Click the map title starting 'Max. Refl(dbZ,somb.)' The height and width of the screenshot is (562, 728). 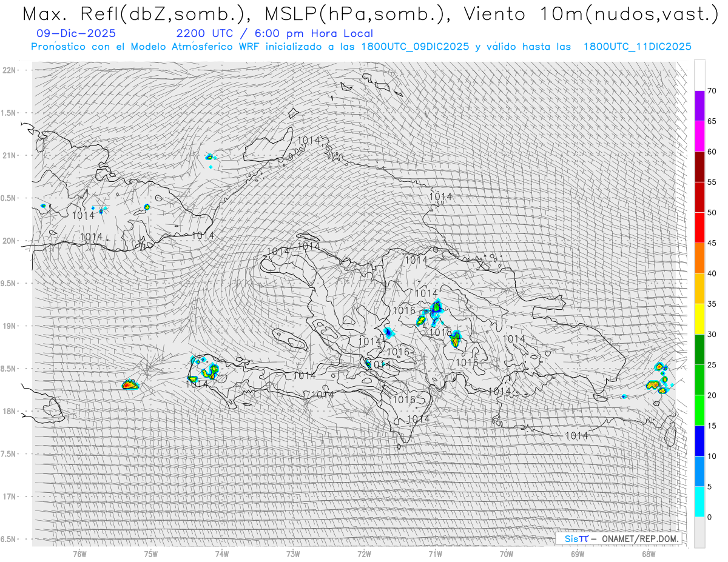tap(370, 13)
